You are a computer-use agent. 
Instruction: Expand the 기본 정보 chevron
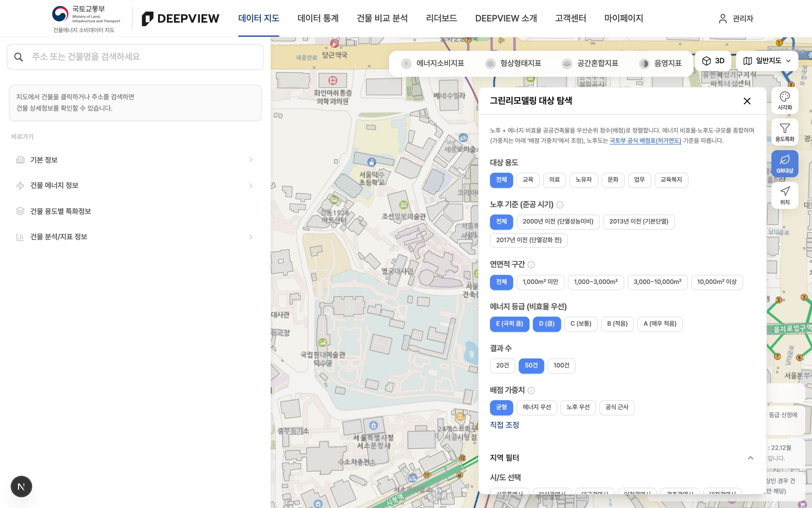(251, 160)
